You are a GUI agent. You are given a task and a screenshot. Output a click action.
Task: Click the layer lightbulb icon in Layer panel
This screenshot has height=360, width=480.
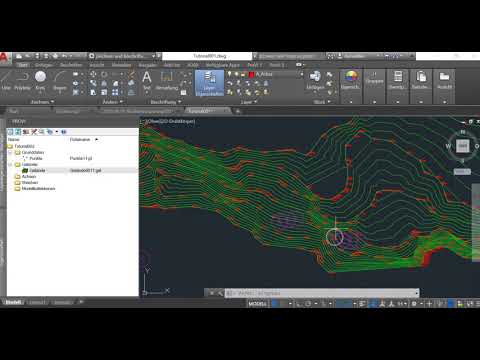point(230,74)
